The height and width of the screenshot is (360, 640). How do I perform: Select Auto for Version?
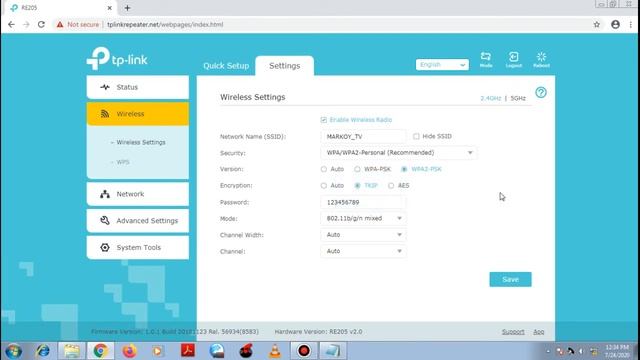(x=324, y=169)
